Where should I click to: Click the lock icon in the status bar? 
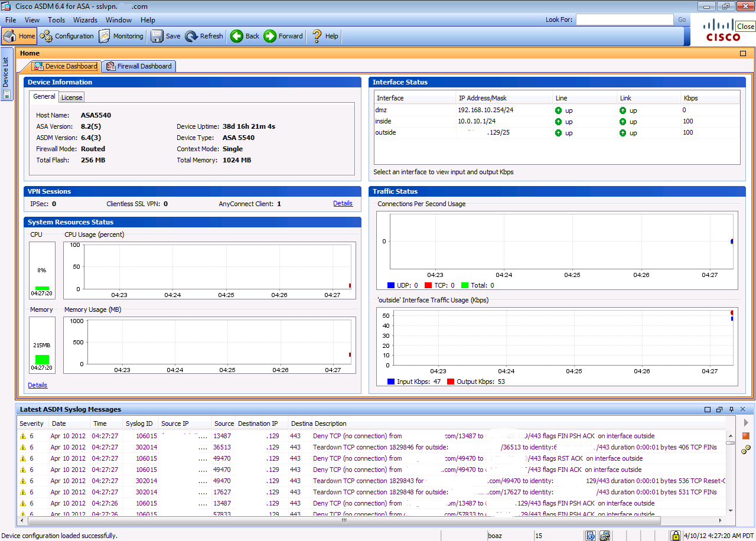(x=675, y=535)
